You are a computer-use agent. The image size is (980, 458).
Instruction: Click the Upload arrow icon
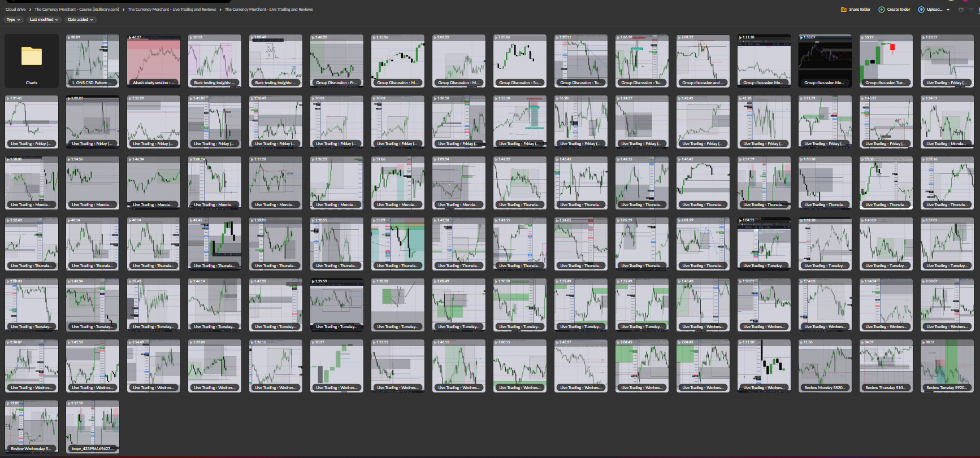point(921,10)
